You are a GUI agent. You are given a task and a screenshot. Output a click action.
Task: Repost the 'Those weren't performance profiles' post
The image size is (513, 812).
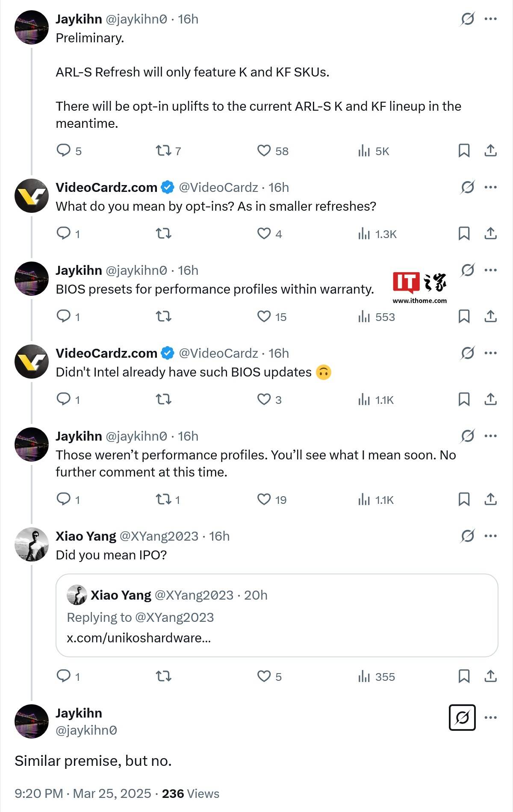(x=163, y=499)
